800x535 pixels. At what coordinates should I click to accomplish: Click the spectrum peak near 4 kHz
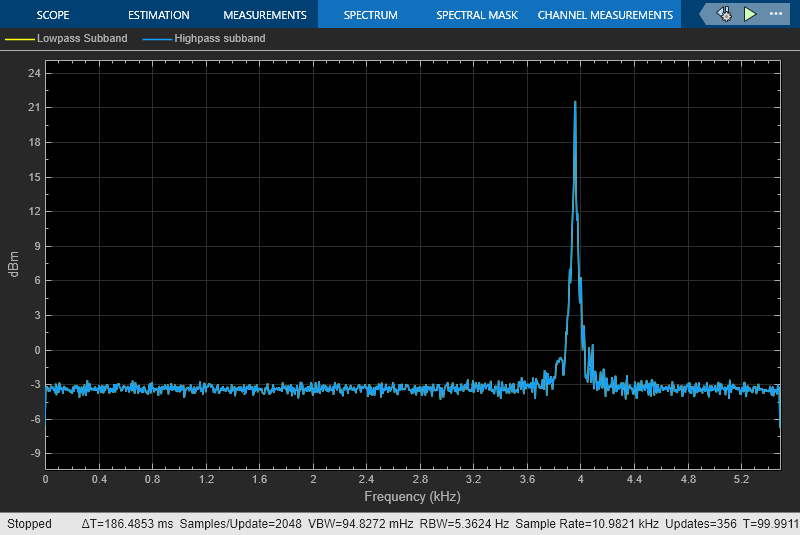(575, 103)
